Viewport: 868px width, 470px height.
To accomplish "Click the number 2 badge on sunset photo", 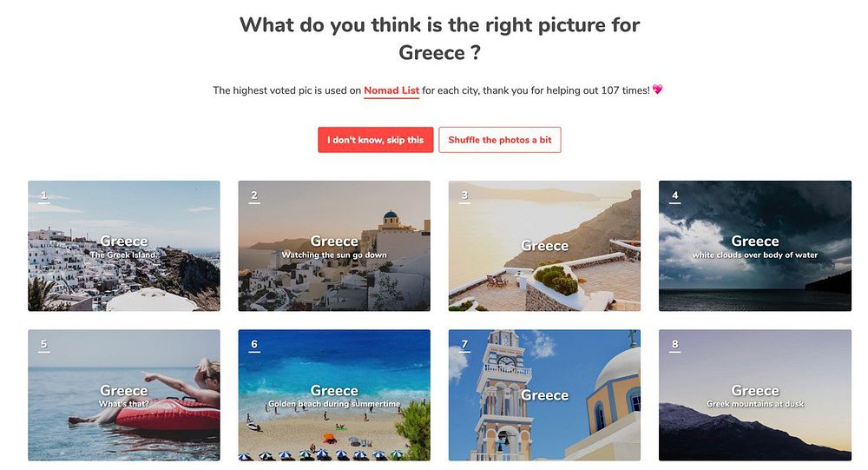I will (254, 196).
